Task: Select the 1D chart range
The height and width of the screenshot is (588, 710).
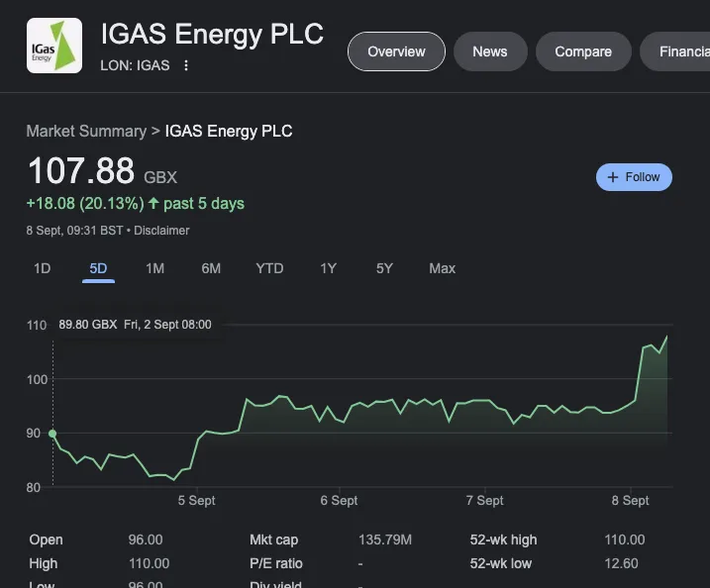Action: (x=43, y=268)
